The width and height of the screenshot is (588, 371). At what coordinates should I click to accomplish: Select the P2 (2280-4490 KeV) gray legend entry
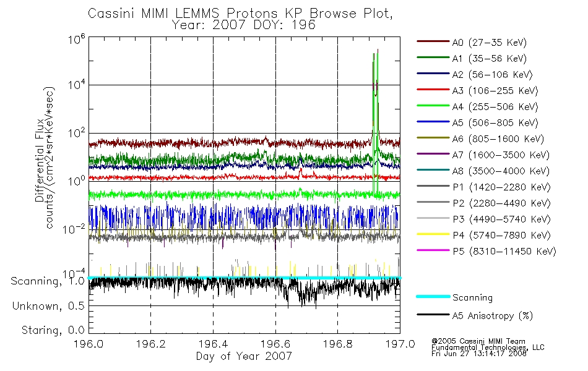484,203
